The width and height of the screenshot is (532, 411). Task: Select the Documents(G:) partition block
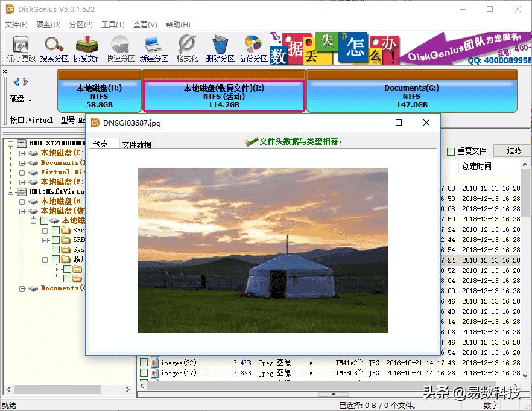click(x=411, y=96)
